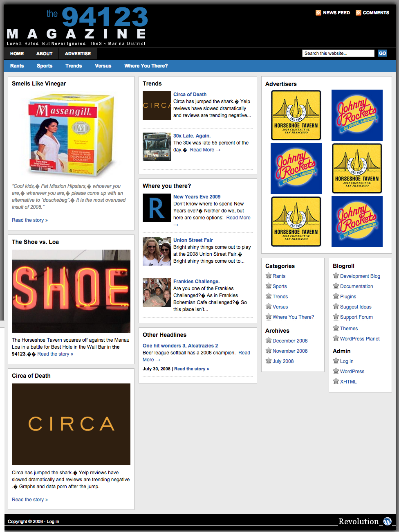Open the About page tab
The width and height of the screenshot is (399, 532).
[44, 54]
